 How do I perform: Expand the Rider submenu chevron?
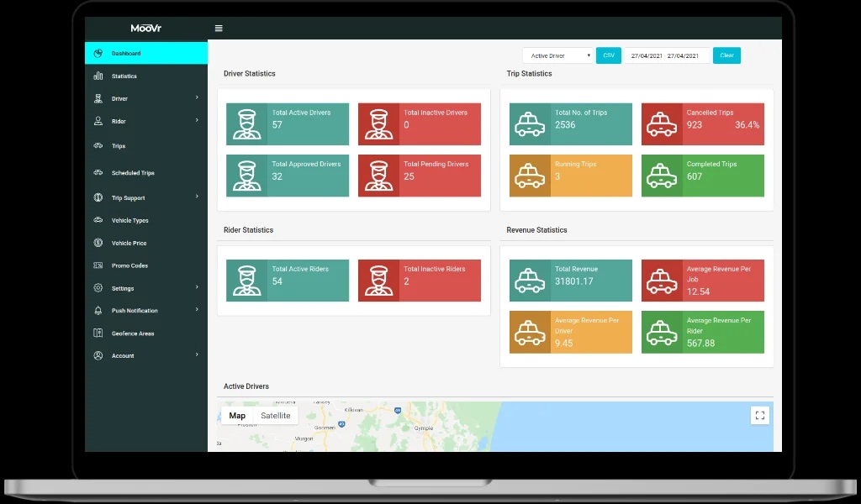(x=197, y=120)
